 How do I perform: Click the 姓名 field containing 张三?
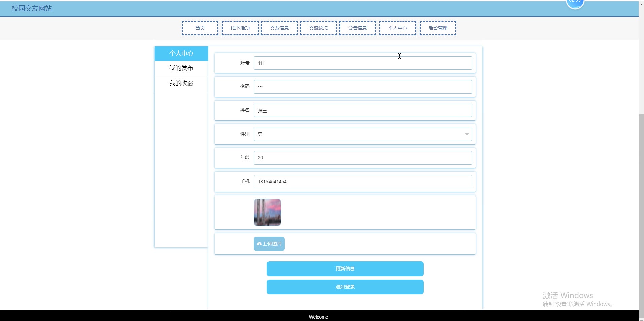point(363,110)
